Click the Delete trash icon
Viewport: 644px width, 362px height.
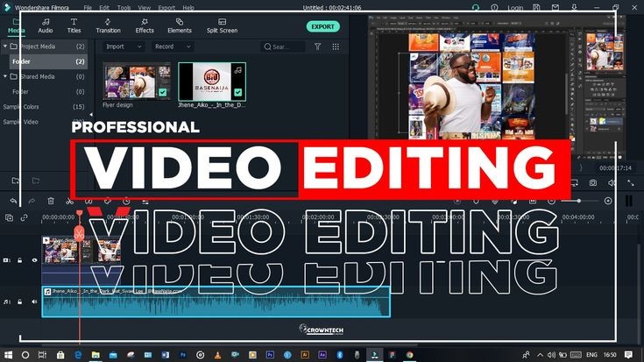pyautogui.click(x=51, y=201)
